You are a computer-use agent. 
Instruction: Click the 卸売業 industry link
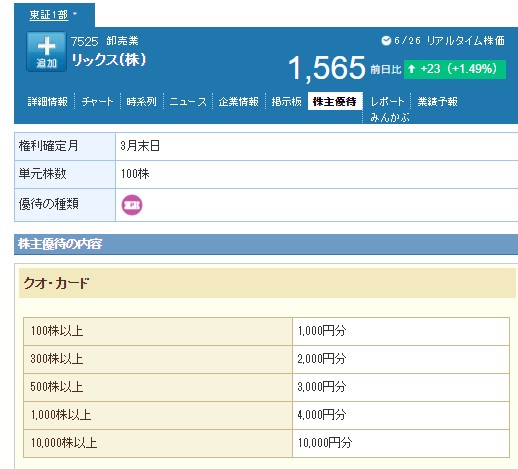pos(122,41)
